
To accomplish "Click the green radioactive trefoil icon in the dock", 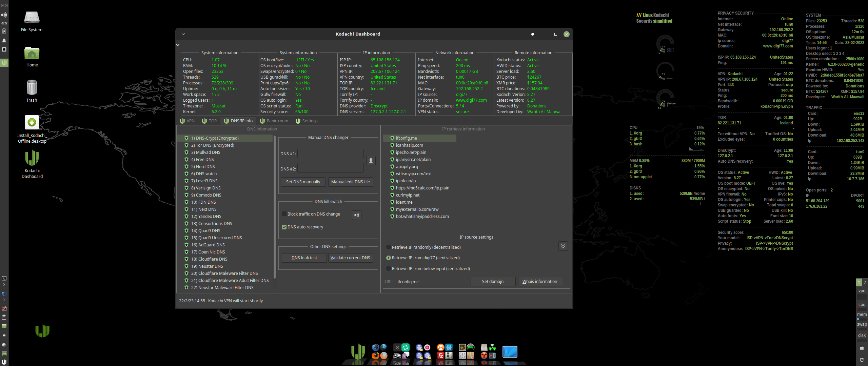I will pos(492,347).
